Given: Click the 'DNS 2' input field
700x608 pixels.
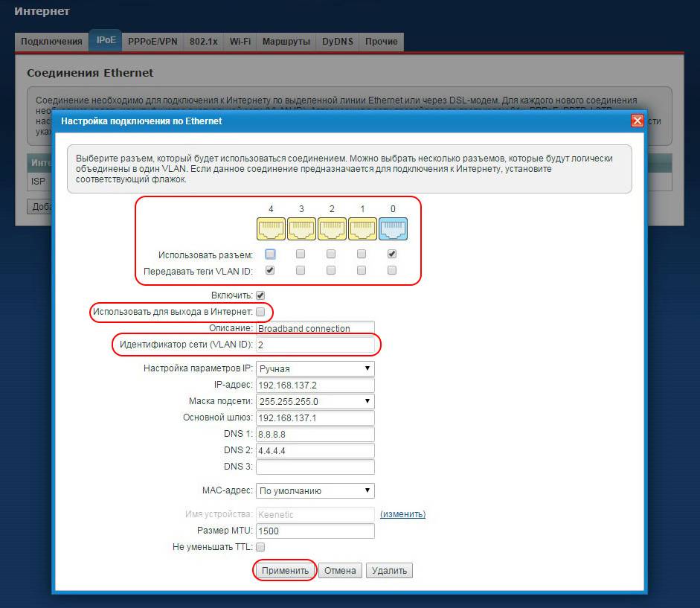Looking at the screenshot, I should 315,450.
